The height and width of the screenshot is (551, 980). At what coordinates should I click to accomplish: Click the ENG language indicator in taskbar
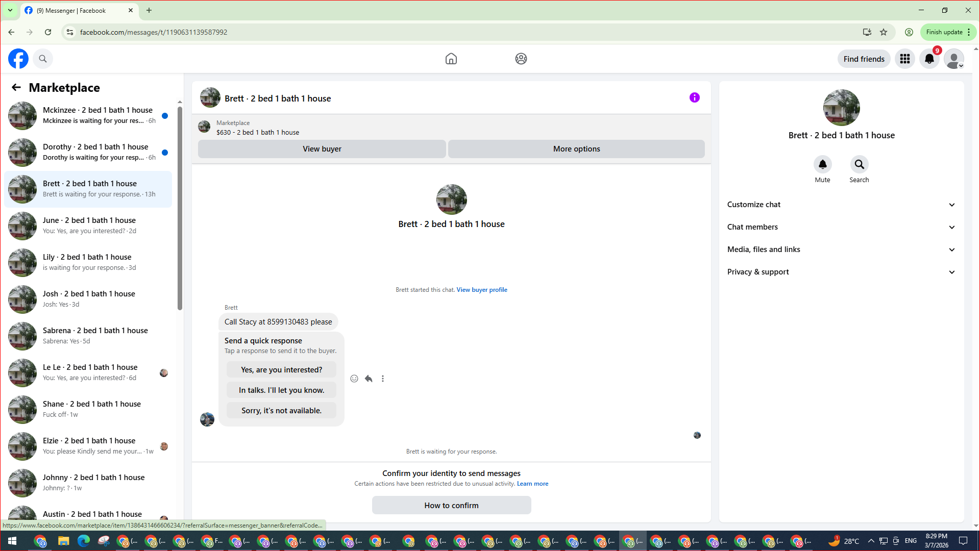tap(911, 541)
